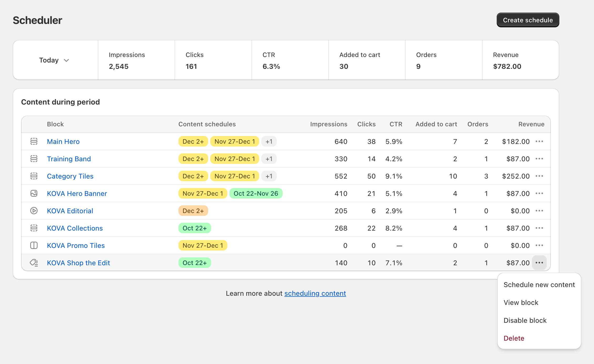Click the columns icon beside KOVA Promo Tiles
Viewport: 594px width, 364px height.
coord(34,245)
